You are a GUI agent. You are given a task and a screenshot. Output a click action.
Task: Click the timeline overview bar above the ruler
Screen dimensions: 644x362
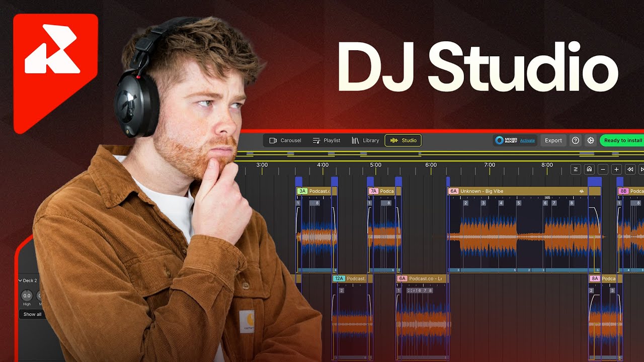[440, 153]
